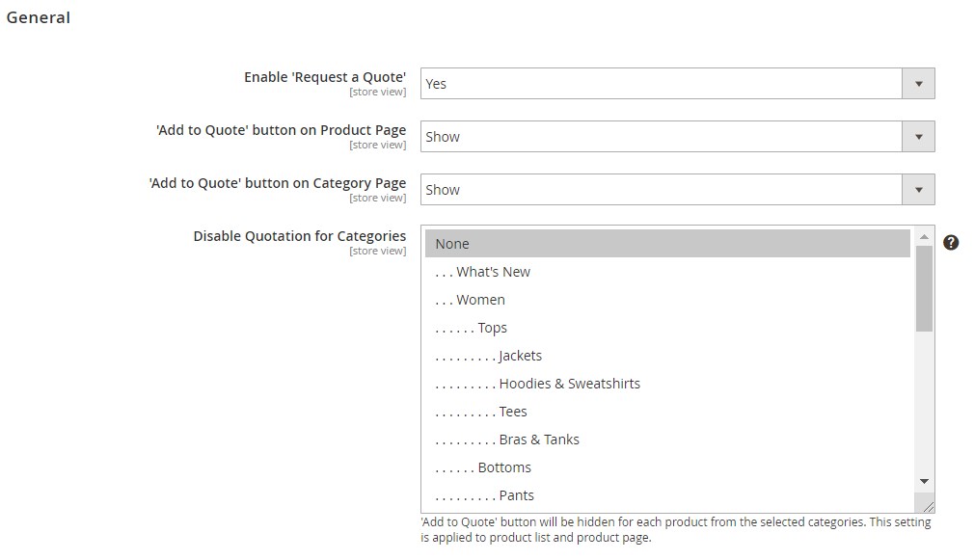This screenshot has height=560, width=974.
Task: Click the help question mark icon
Action: pyautogui.click(x=951, y=243)
